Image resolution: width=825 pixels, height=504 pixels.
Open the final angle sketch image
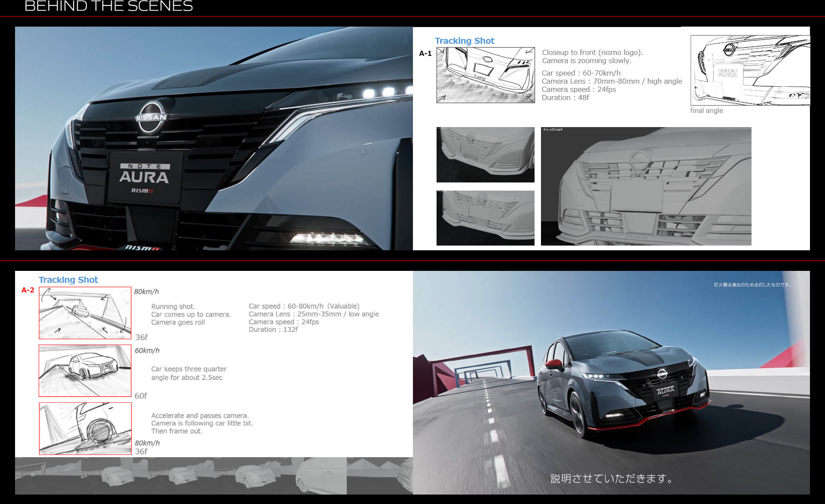(x=750, y=71)
